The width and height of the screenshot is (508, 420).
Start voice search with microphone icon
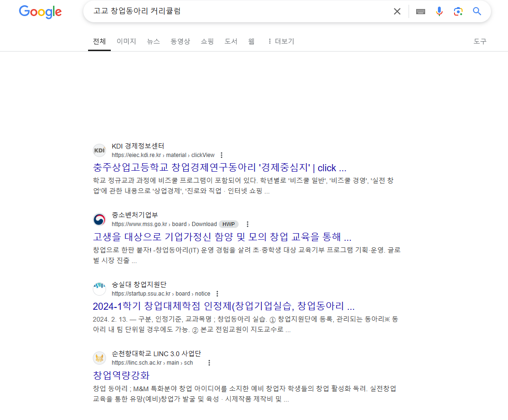pyautogui.click(x=439, y=11)
